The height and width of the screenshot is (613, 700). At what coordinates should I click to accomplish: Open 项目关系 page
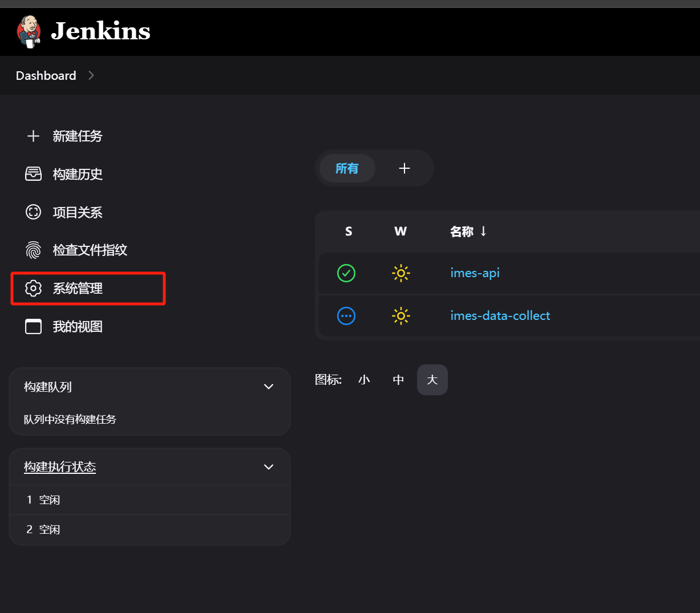(x=78, y=213)
